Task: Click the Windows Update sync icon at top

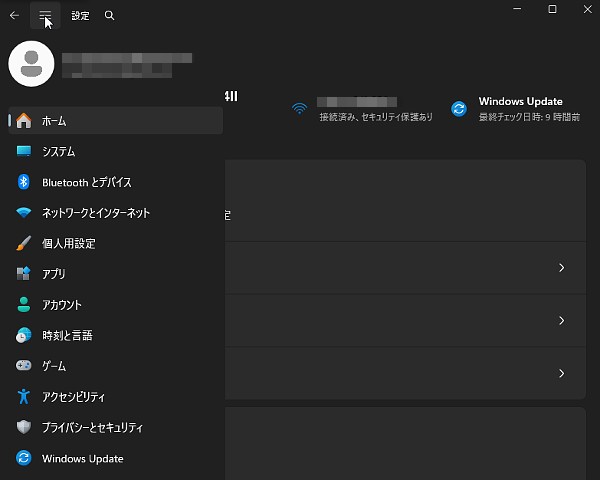Action: click(x=459, y=108)
